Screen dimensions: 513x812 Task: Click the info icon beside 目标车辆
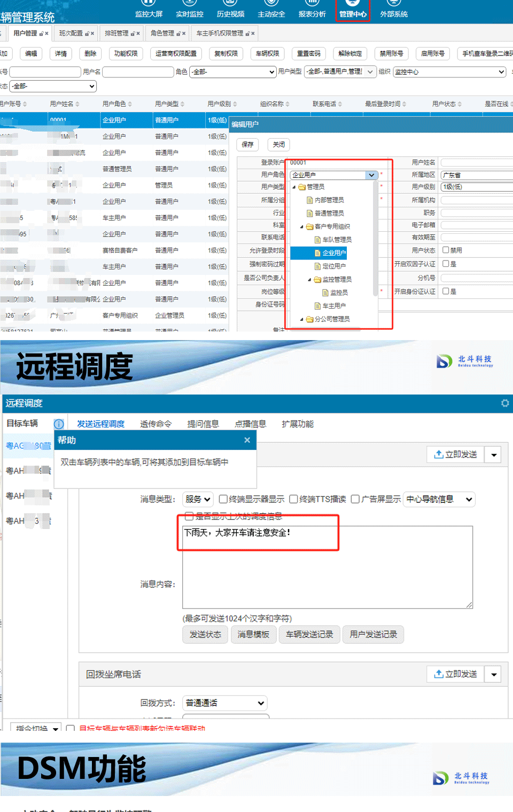[59, 424]
